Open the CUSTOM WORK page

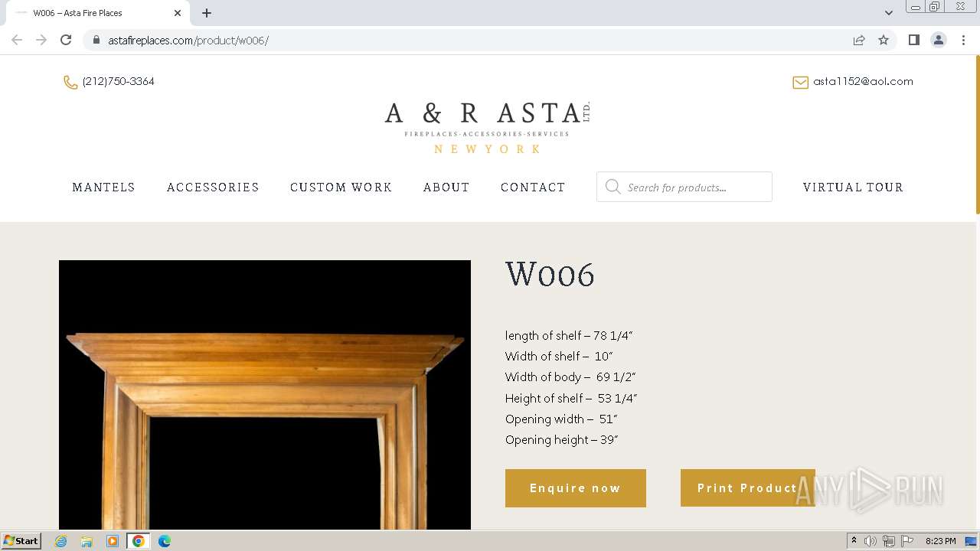point(341,187)
